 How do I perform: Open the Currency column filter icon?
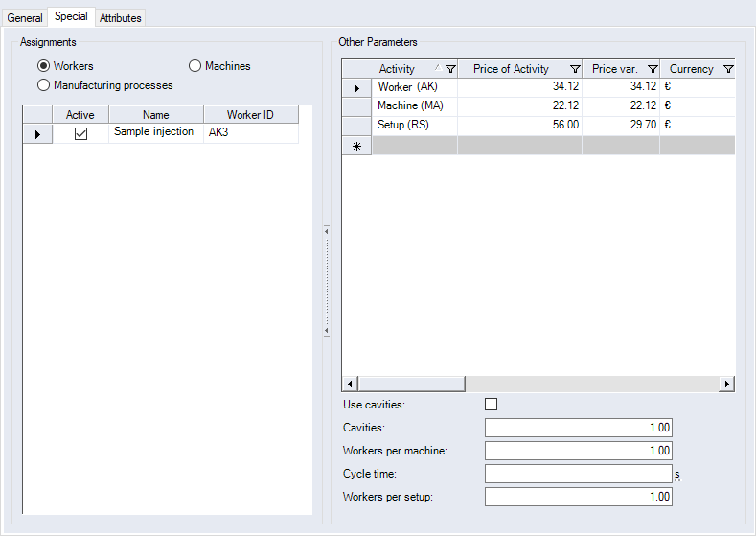click(728, 69)
